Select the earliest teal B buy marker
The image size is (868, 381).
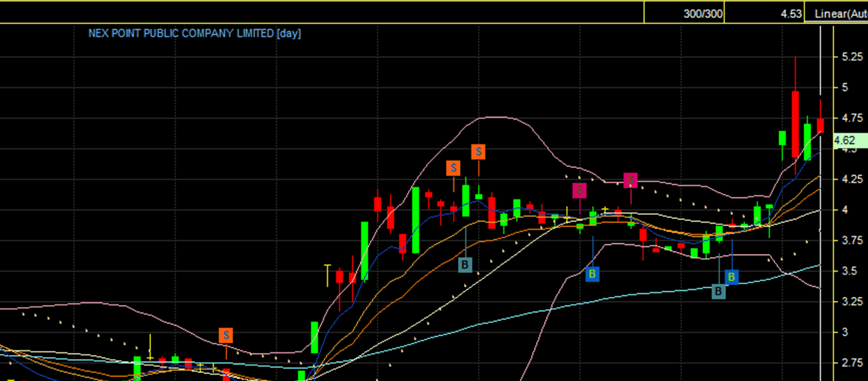465,265
